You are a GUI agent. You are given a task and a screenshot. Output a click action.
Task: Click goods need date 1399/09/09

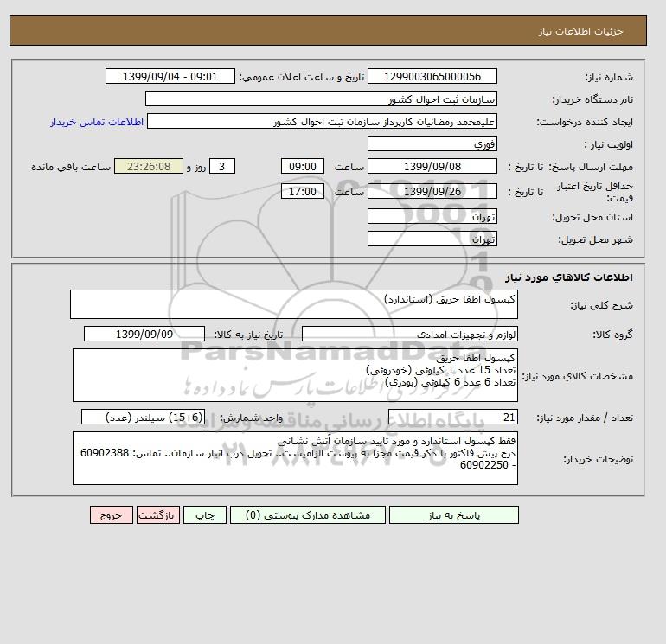click(144, 334)
